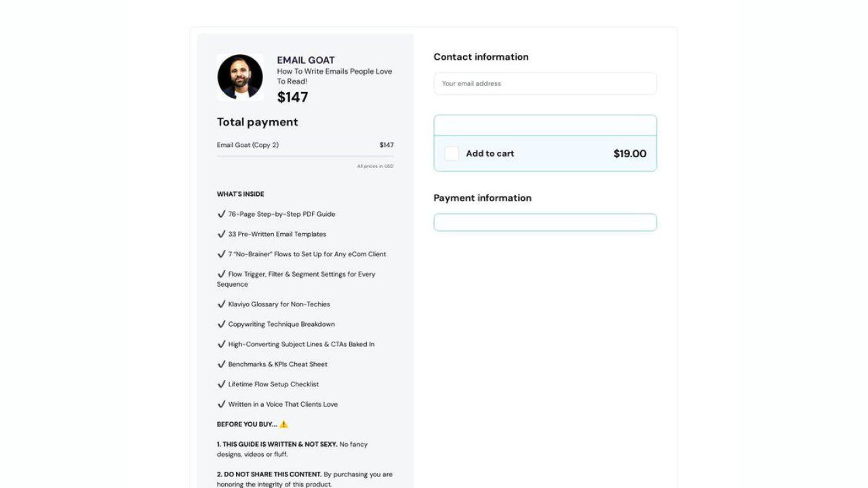Click the checkmark next to Lifetime Flow Setup Checklist

[222, 384]
